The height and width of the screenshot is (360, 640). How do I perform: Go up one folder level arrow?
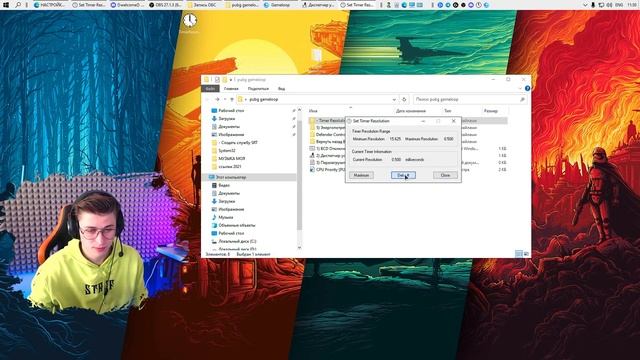click(232, 99)
